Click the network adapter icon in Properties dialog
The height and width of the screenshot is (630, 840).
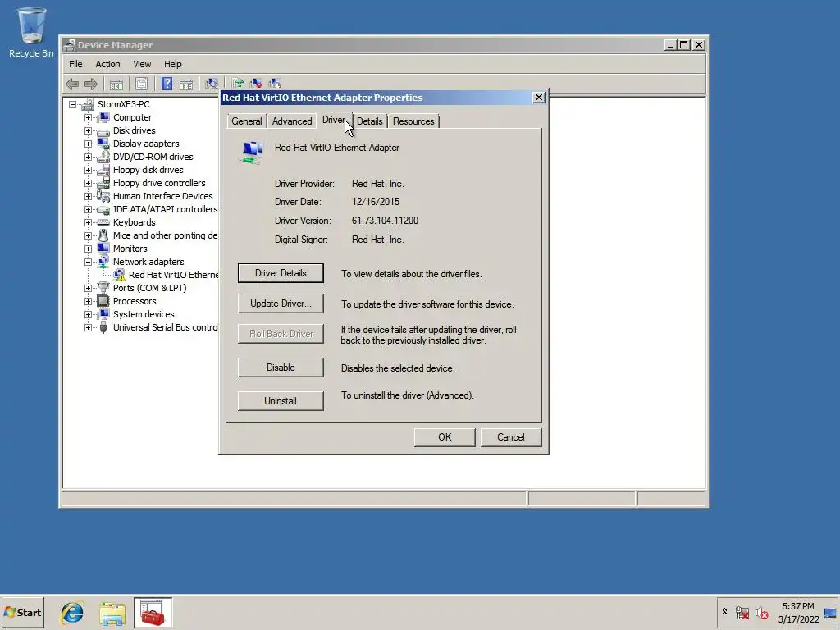coord(251,152)
